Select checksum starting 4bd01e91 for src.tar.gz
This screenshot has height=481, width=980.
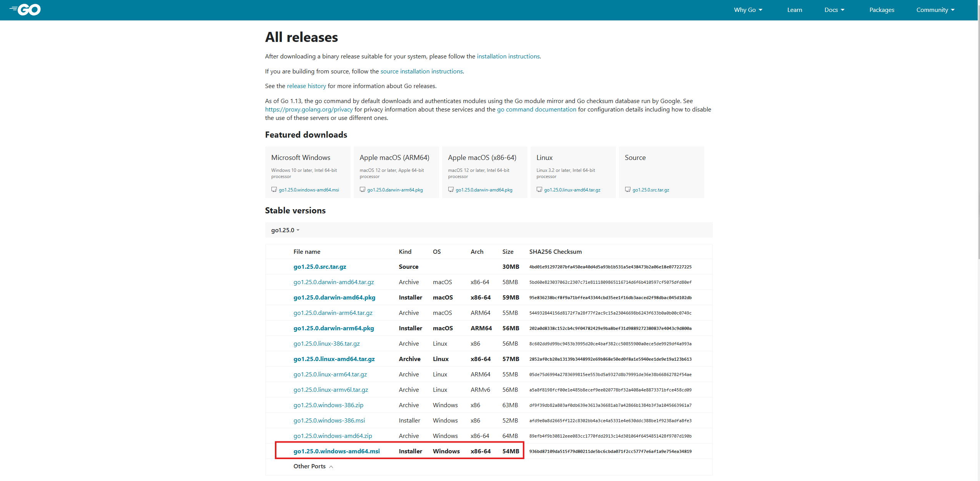click(611, 267)
